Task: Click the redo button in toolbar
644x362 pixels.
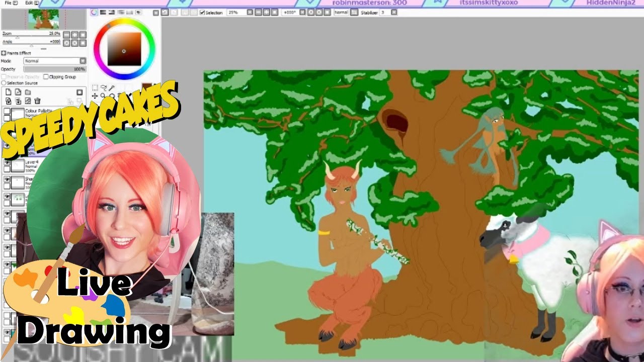Action: click(x=174, y=13)
